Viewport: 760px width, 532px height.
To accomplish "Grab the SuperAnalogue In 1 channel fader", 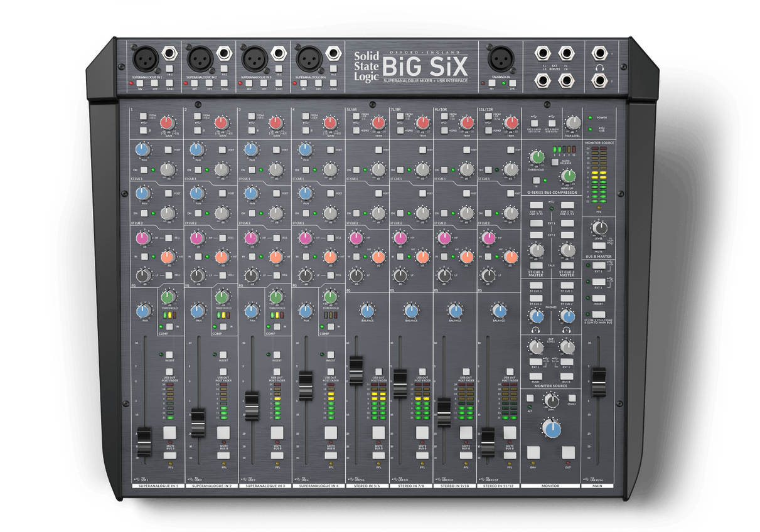I will (x=144, y=442).
